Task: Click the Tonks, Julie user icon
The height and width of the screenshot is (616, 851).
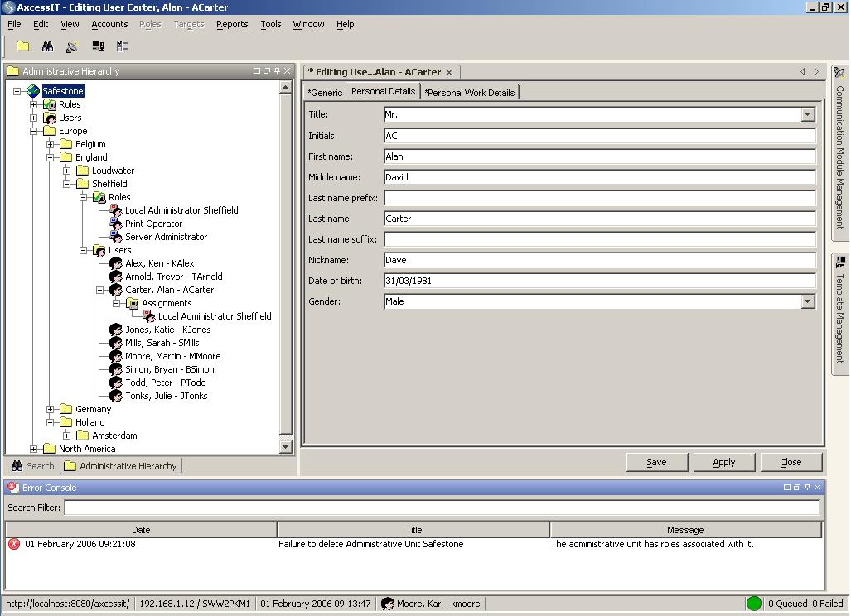Action: coord(116,396)
